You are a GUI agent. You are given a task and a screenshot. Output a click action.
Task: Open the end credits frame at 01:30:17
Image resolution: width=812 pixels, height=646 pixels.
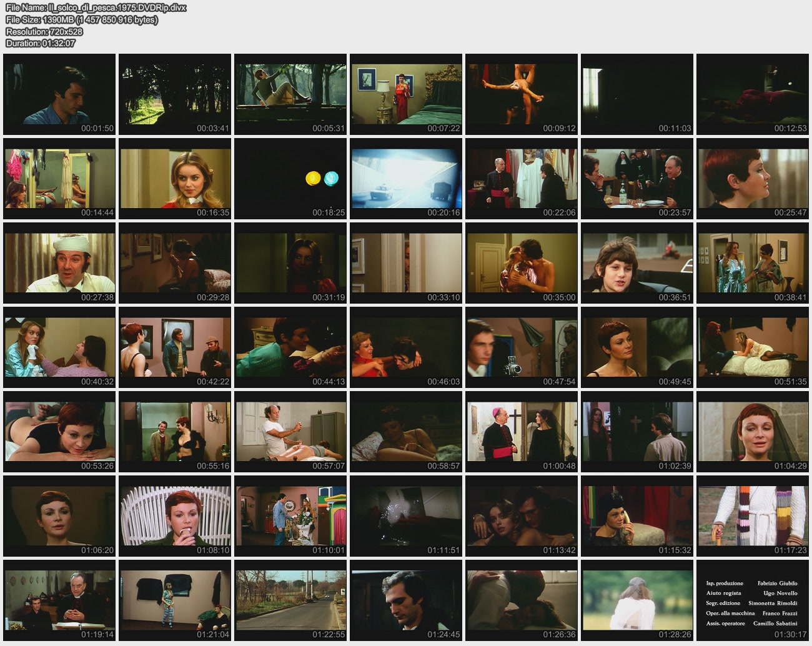pos(753,600)
